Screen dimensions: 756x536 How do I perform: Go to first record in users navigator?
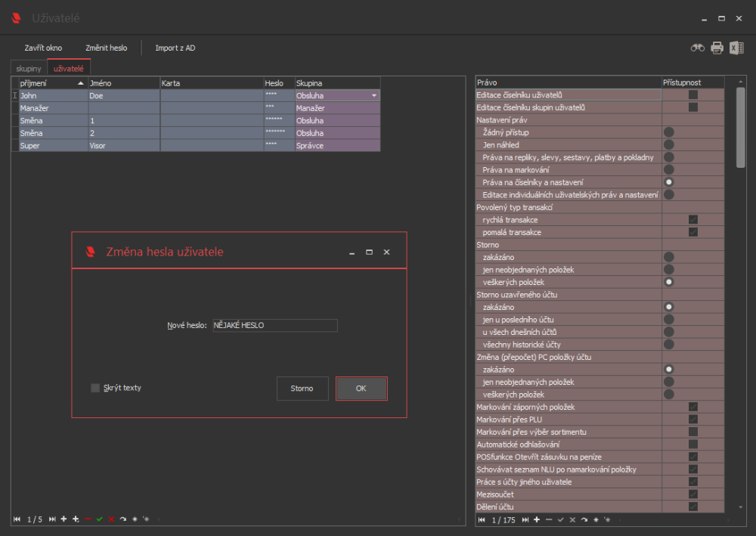pyautogui.click(x=17, y=519)
